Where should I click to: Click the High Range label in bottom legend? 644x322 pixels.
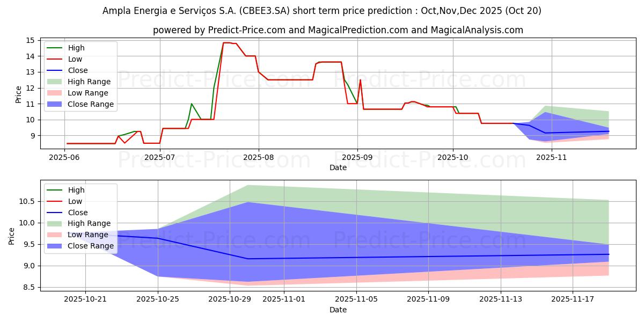coord(89,224)
